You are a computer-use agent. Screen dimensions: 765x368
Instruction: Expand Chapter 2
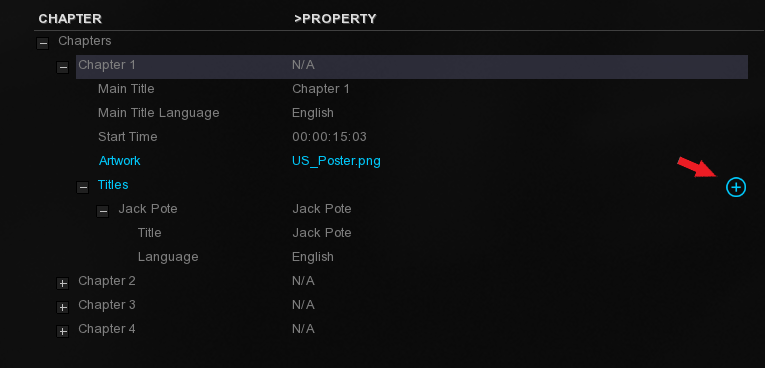coord(62,284)
